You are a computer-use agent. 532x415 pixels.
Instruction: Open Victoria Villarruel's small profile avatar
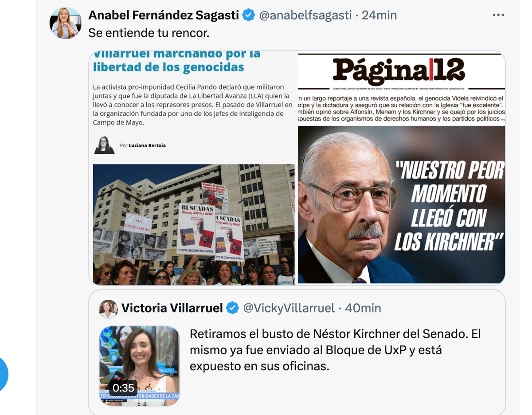[x=109, y=309]
